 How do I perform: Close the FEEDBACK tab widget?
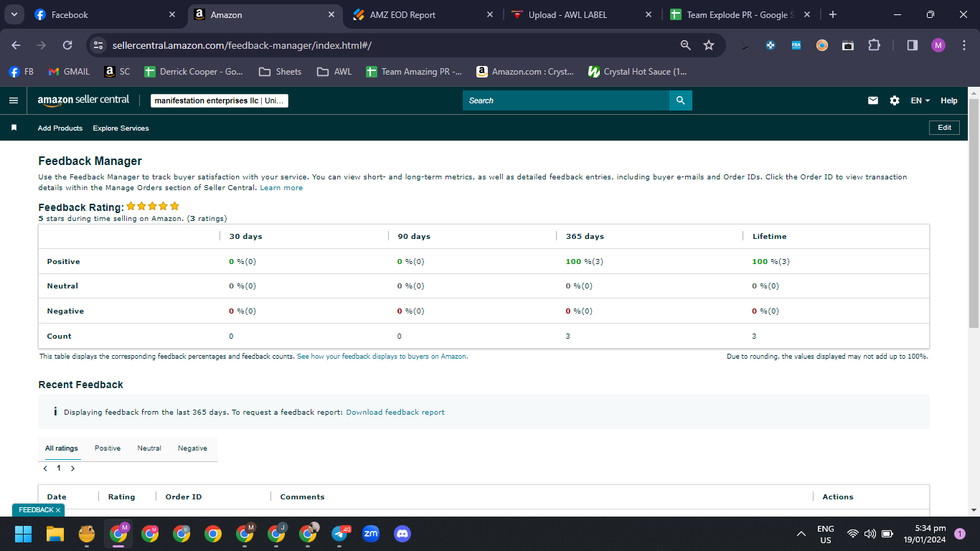pos(58,510)
